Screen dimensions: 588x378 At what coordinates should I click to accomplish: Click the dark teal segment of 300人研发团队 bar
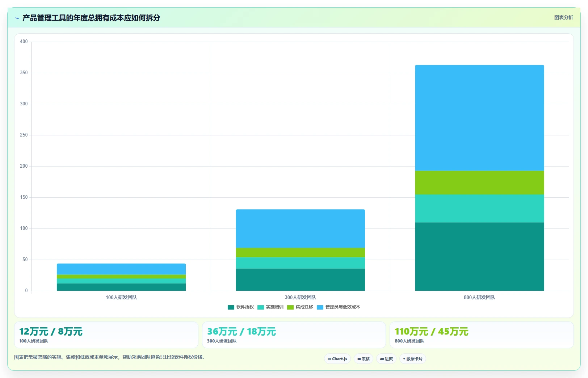tap(301, 280)
